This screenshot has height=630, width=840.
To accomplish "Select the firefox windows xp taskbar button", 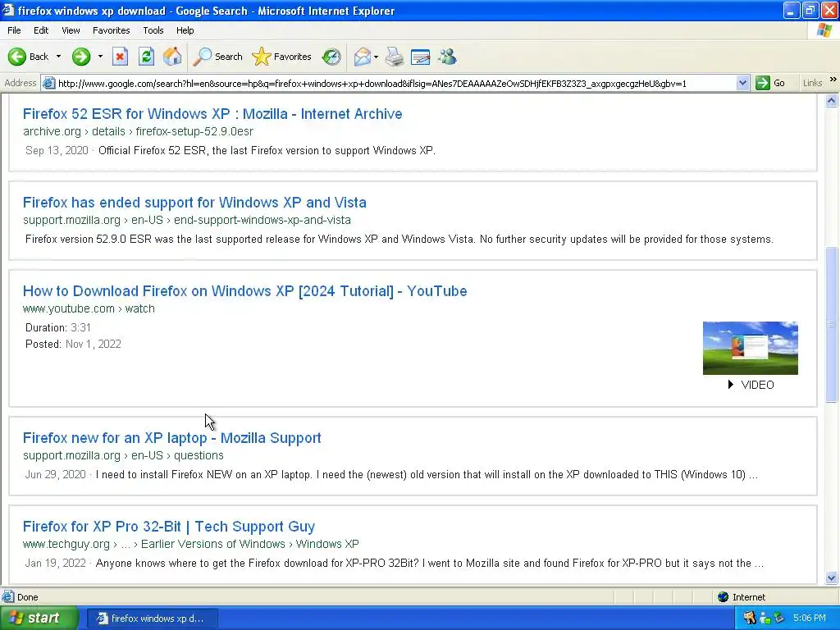I will click(x=153, y=619).
